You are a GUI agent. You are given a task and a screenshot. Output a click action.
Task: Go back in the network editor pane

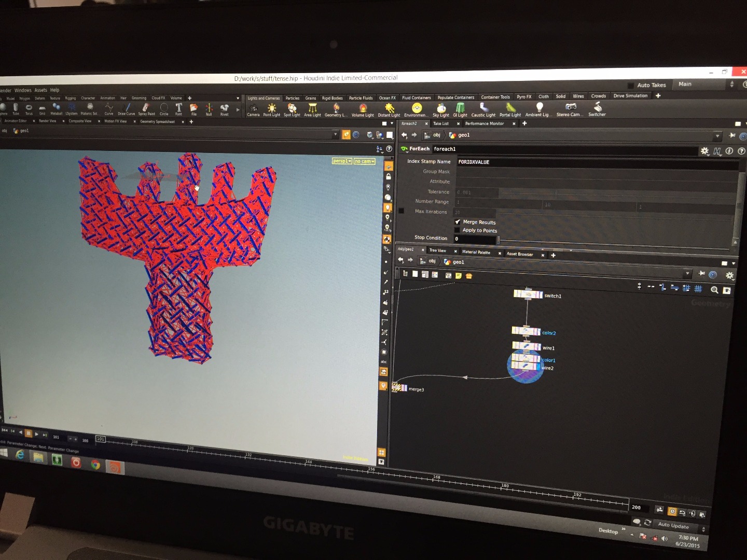(400, 260)
